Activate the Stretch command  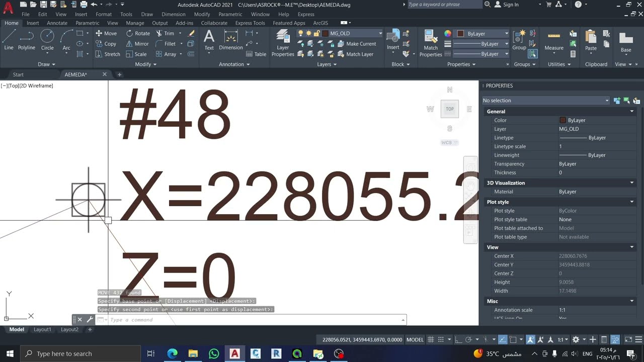tap(108, 54)
